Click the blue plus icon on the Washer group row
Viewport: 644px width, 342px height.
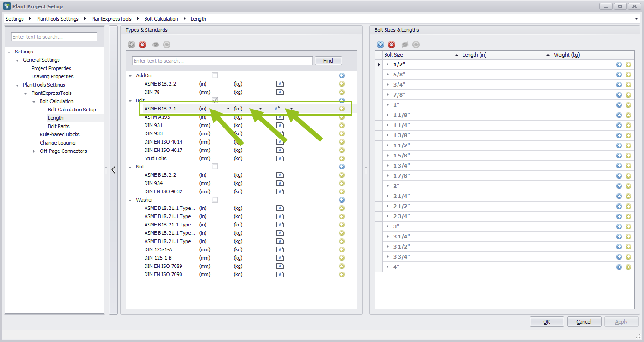(x=342, y=200)
